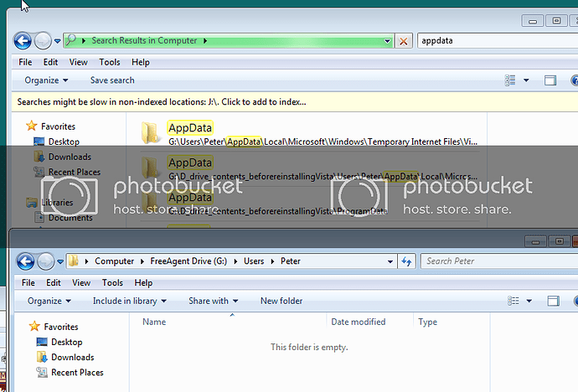Screen dimensions: 578x392
Task: Click Computer breadcrumb in Peter window
Action: (x=114, y=261)
